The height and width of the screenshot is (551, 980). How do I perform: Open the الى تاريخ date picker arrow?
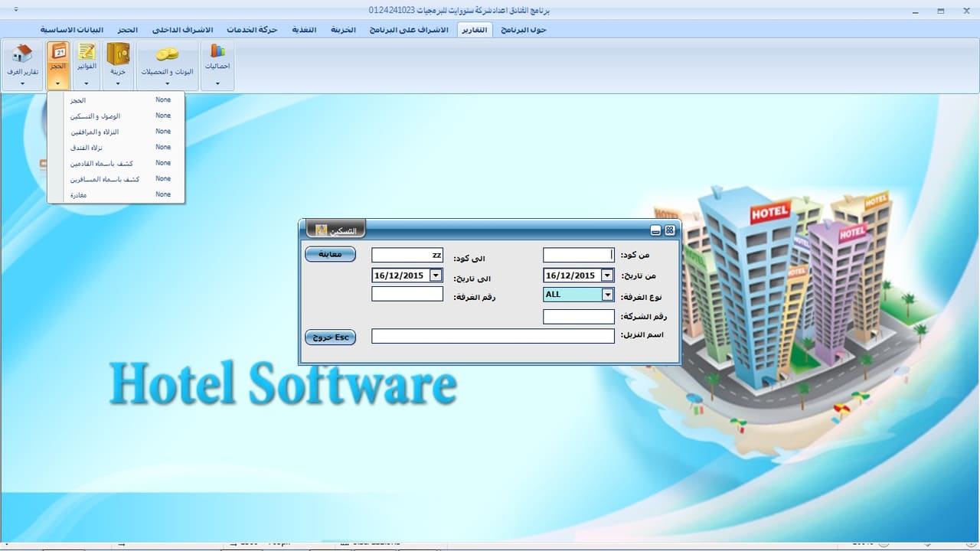436,275
